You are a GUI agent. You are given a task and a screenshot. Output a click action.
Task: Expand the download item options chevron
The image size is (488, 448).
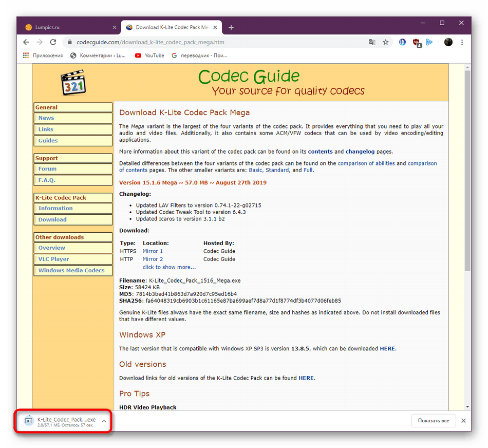pyautogui.click(x=104, y=421)
